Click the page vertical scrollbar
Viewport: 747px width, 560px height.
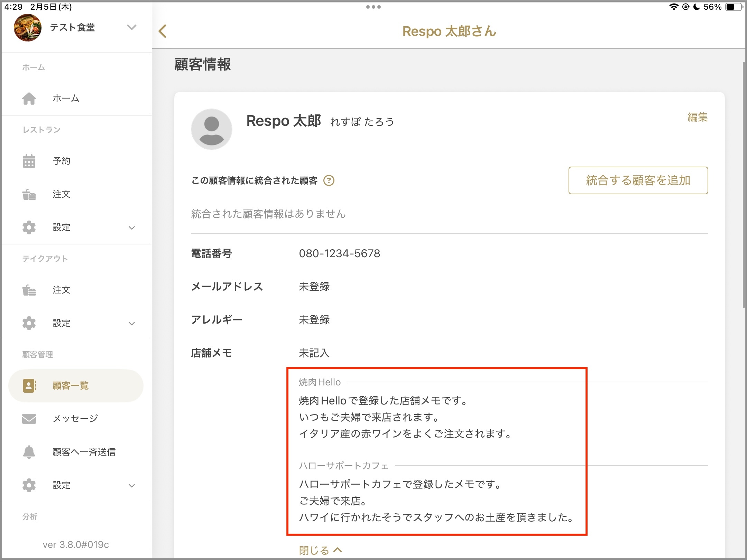click(x=744, y=185)
